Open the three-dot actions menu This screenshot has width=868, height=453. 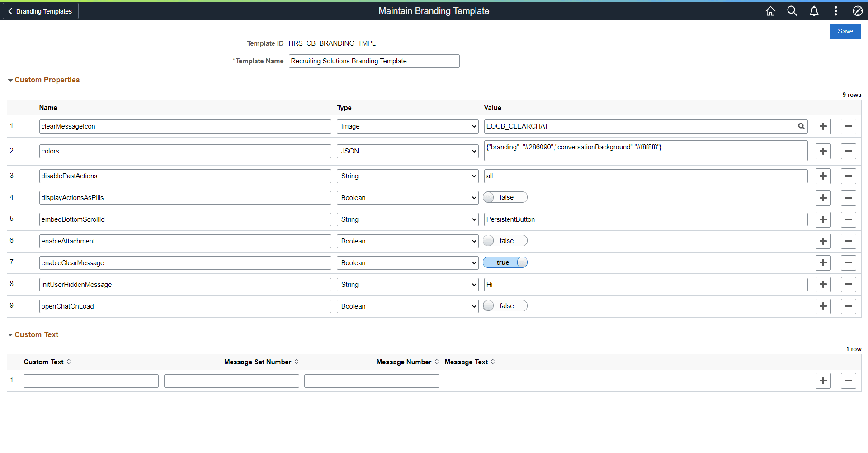835,11
